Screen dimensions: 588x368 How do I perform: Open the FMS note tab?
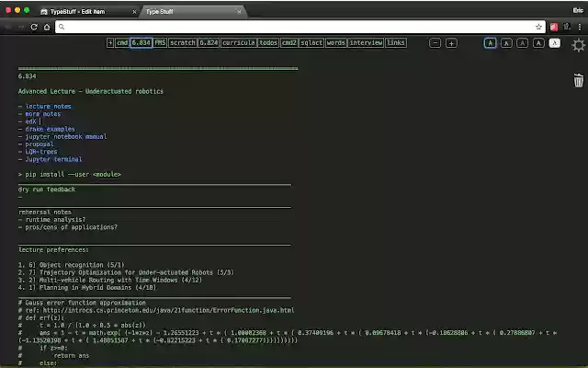pyautogui.click(x=160, y=43)
